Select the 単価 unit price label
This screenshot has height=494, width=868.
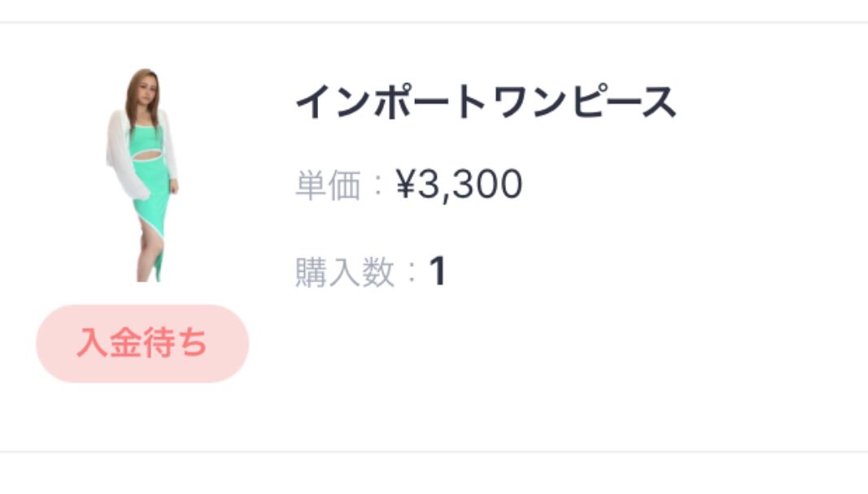point(327,186)
